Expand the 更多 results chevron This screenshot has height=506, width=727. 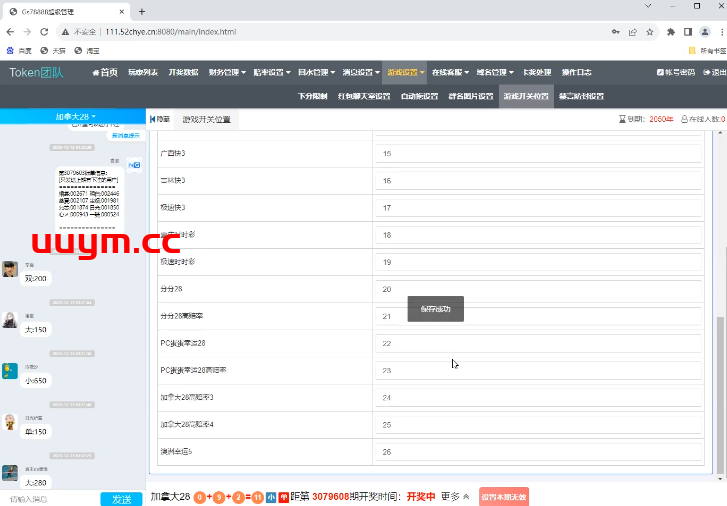click(x=467, y=496)
